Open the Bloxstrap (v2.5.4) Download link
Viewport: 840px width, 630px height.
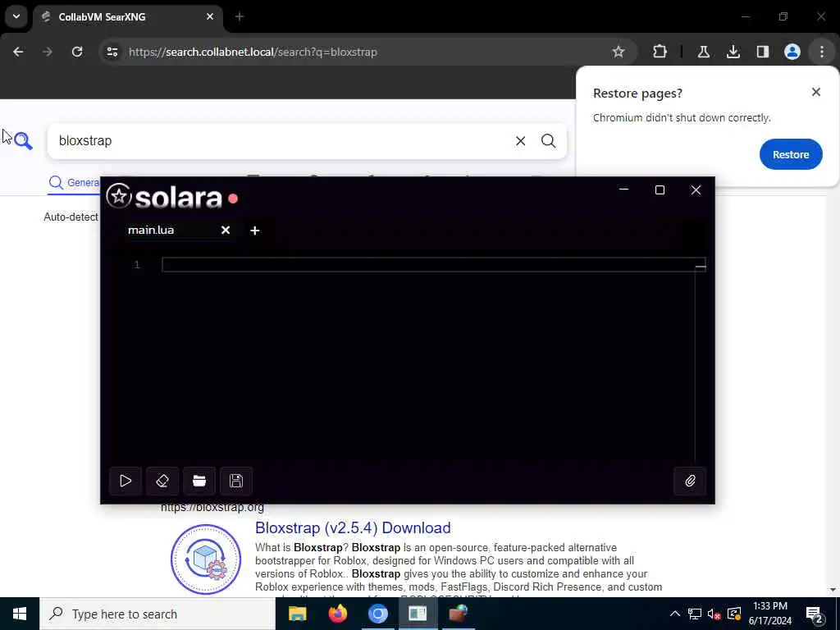(353, 527)
